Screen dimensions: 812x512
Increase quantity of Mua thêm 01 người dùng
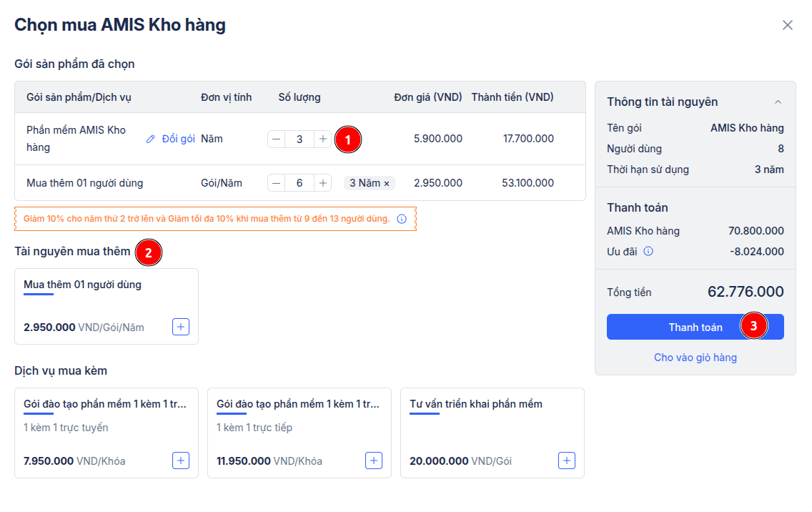pyautogui.click(x=322, y=183)
